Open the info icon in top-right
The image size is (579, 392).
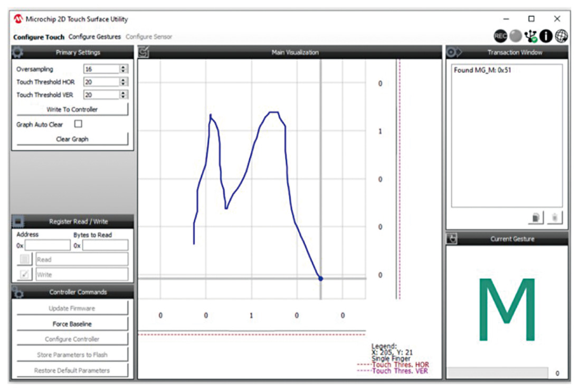coord(546,36)
